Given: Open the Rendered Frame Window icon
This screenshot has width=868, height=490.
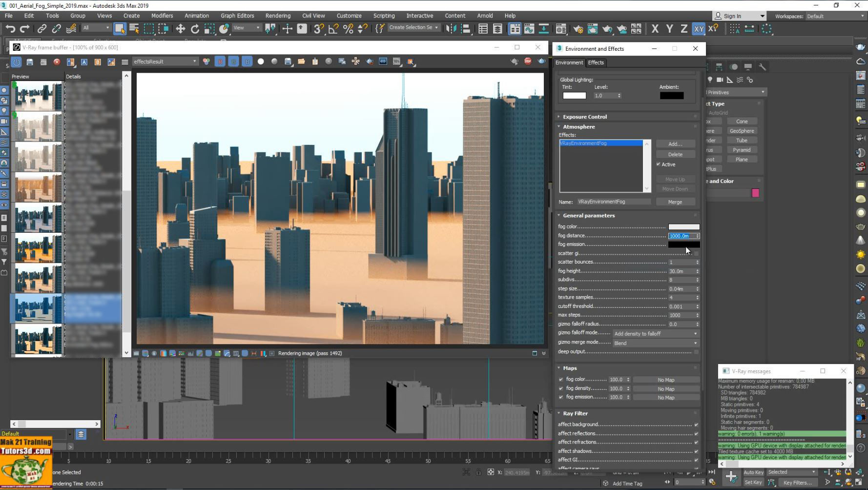Looking at the screenshot, I should [x=592, y=29].
